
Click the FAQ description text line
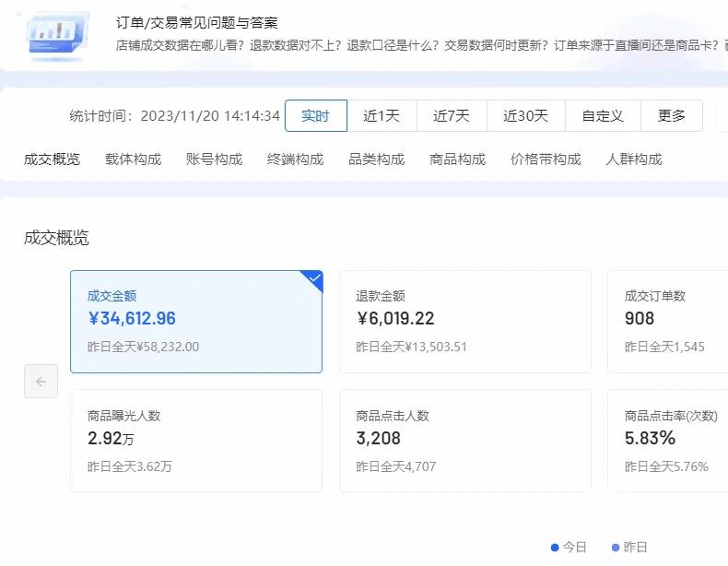point(421,45)
